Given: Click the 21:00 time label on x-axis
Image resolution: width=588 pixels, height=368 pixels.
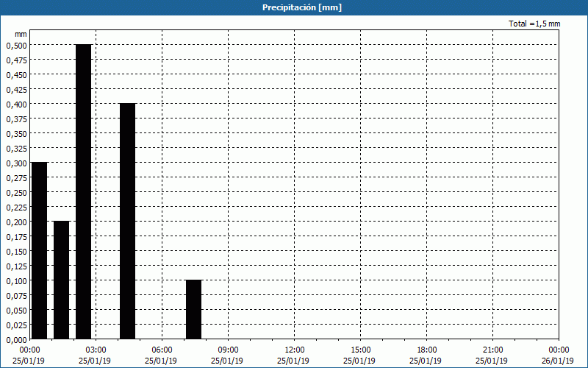Looking at the screenshot, I should pyautogui.click(x=492, y=350).
